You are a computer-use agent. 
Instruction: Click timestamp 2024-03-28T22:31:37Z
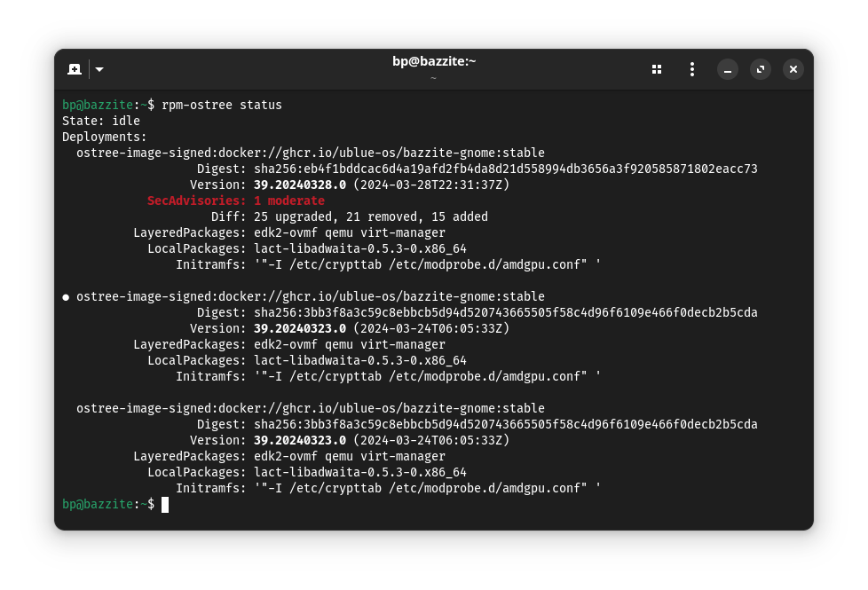coord(431,185)
